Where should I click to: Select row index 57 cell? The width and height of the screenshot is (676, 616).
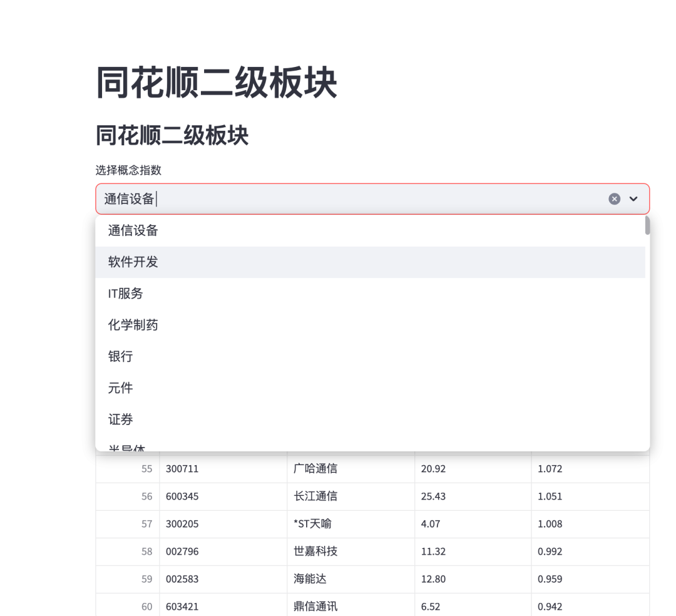128,524
